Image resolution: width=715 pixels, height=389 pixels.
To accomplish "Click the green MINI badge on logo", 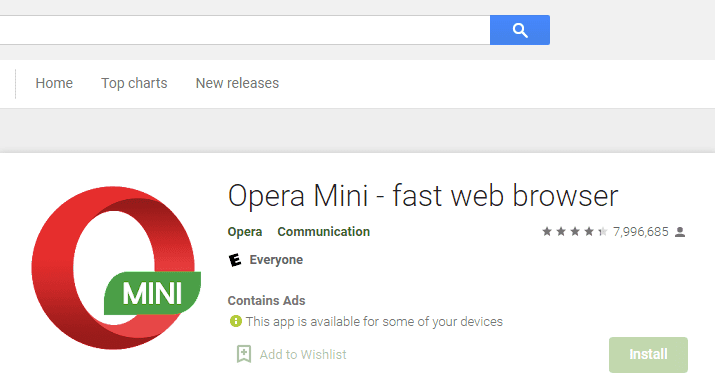I will 152,293.
